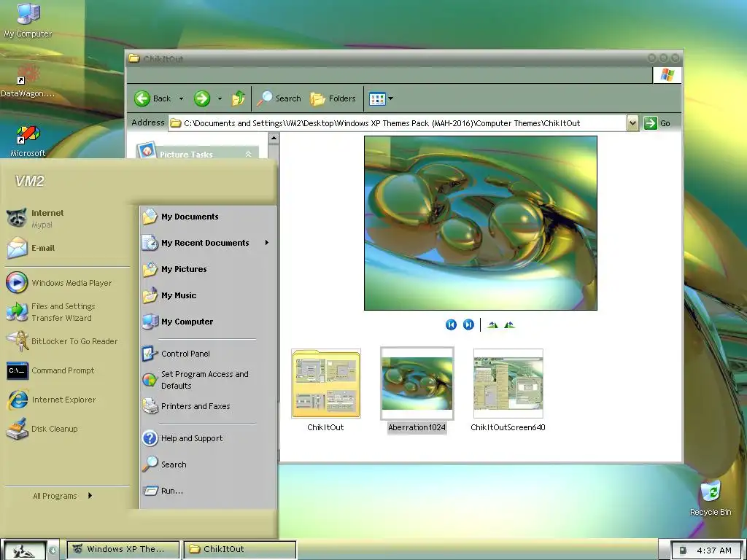Select the ChikItOutScreen640 thumbnail
747x560 pixels.
pos(508,391)
